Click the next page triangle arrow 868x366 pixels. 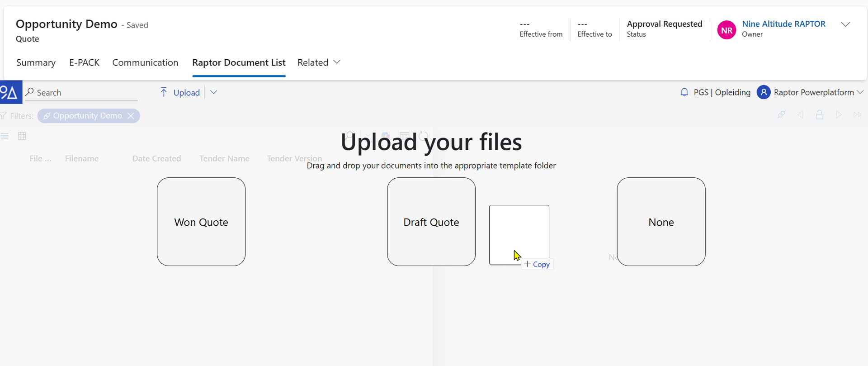click(839, 114)
